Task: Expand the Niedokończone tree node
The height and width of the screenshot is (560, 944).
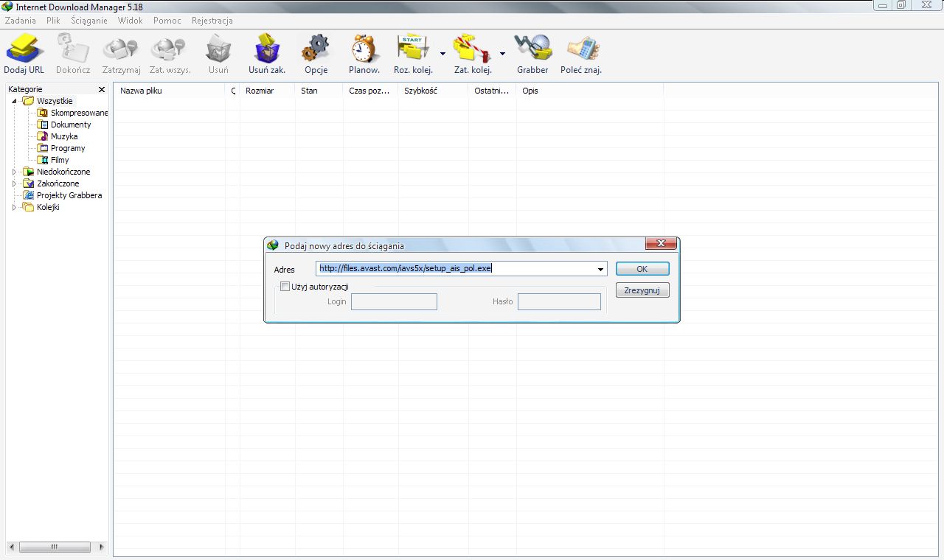Action: pyautogui.click(x=14, y=172)
